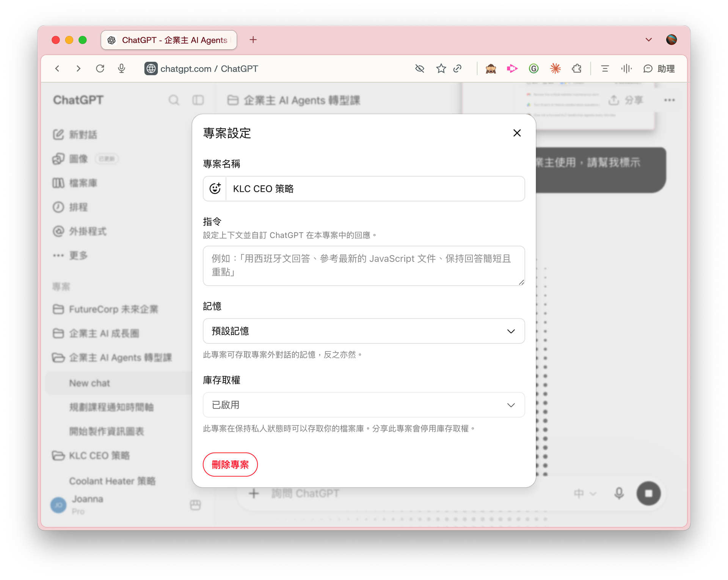Click the microphone icon in browser toolbar
Viewport: 728px width, 580px height.
121,69
